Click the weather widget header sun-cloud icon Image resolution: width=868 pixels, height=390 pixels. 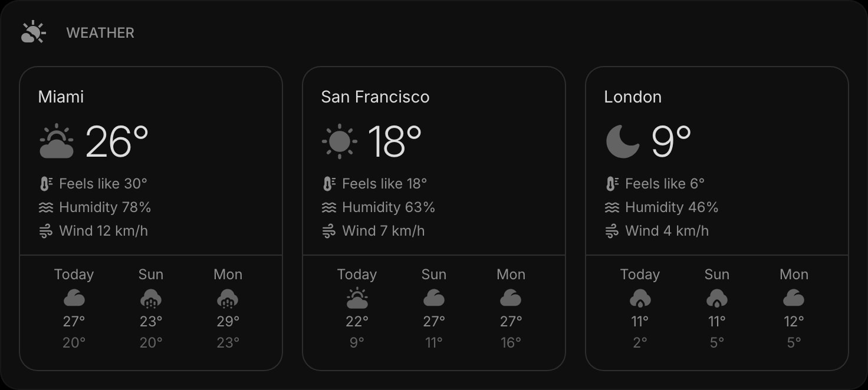33,32
